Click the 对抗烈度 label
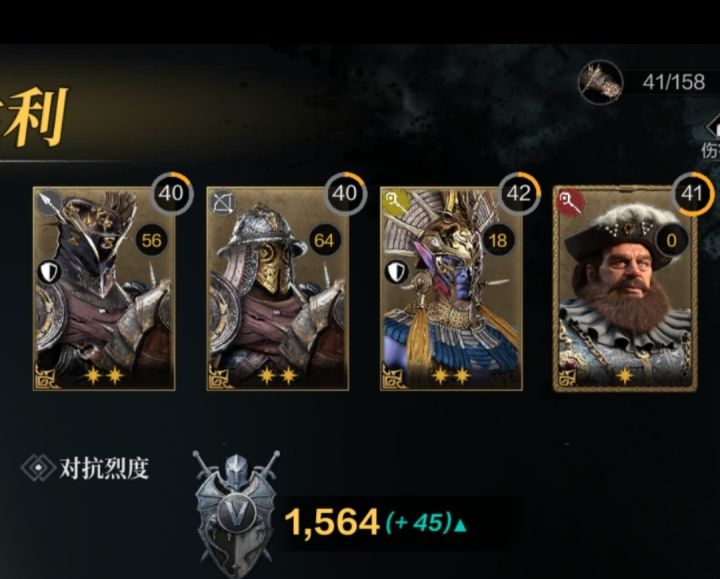 click(104, 468)
